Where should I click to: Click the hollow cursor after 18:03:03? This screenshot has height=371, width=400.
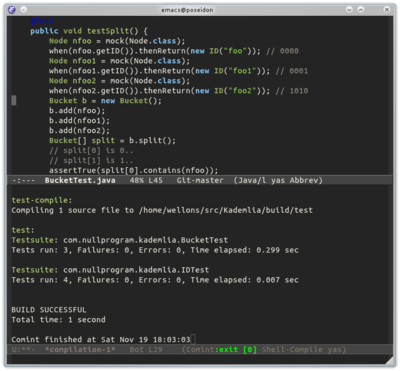[193, 340]
